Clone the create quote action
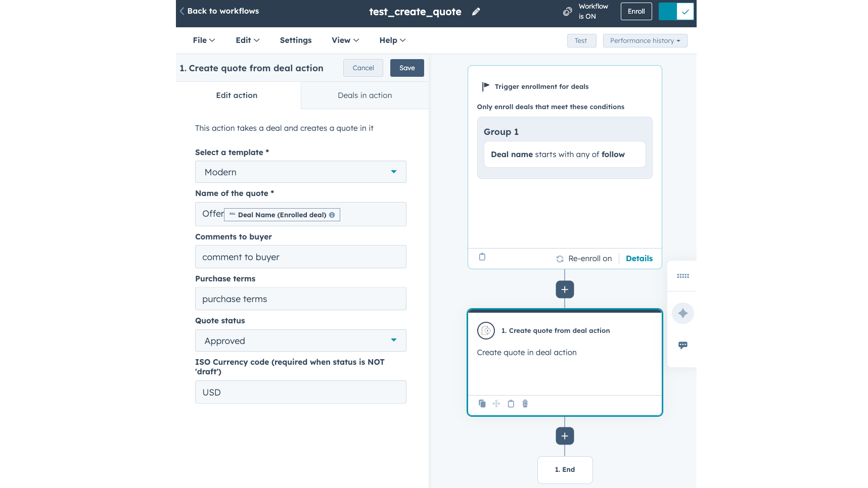 (482, 404)
